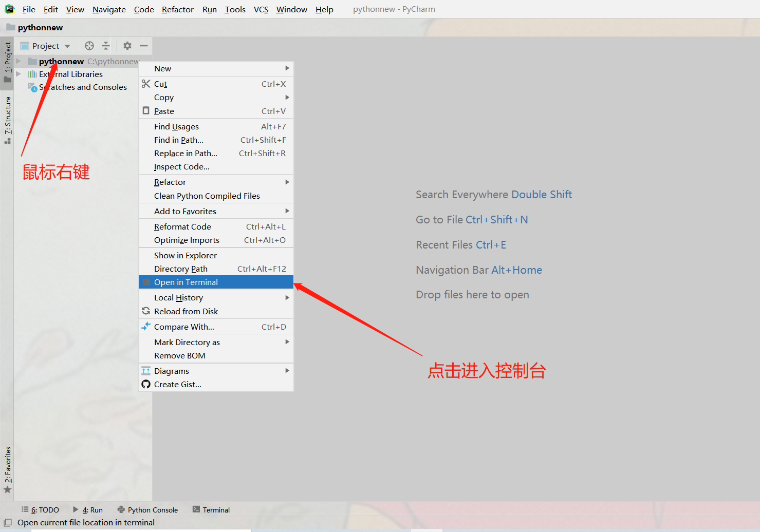The height and width of the screenshot is (532, 760).
Task: Click the Paste clipboard icon
Action: click(x=146, y=111)
